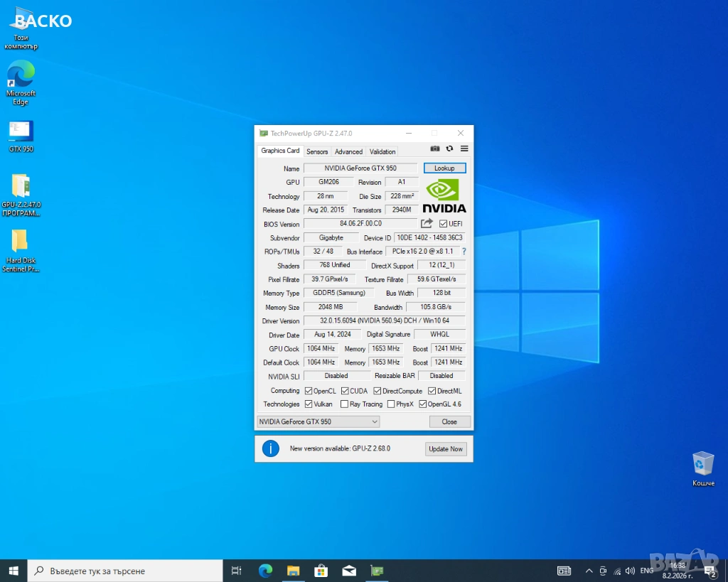Open Microsoft Edge desktop shortcut
728x582 pixels.
click(x=21, y=73)
